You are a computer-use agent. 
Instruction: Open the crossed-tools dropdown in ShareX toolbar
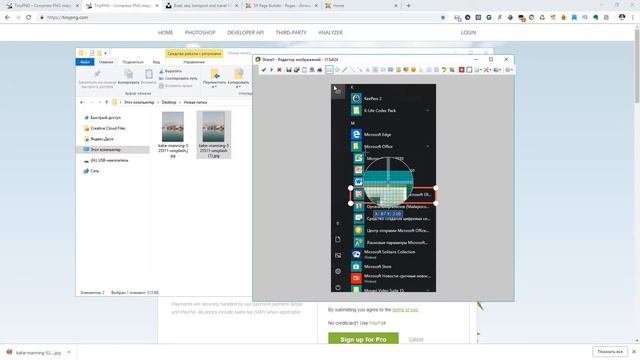487,70
